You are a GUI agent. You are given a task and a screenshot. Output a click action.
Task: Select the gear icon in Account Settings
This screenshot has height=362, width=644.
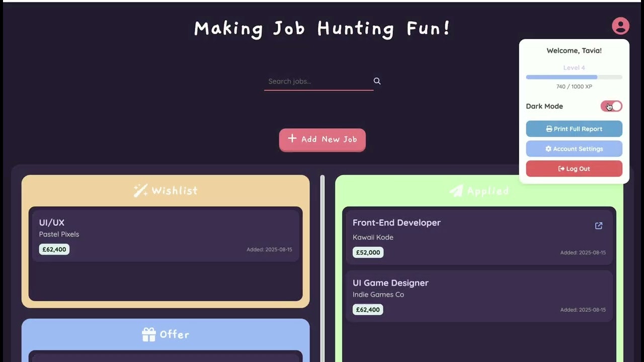(x=548, y=149)
